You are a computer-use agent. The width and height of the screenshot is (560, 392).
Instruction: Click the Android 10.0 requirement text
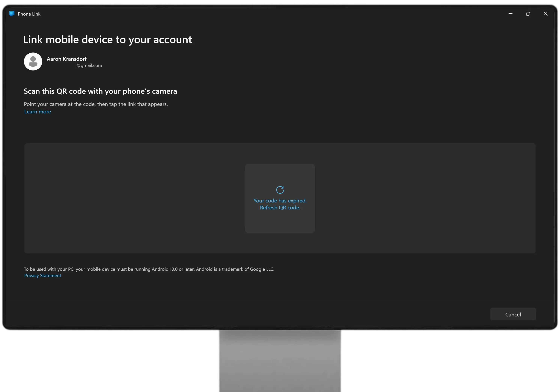[149, 269]
